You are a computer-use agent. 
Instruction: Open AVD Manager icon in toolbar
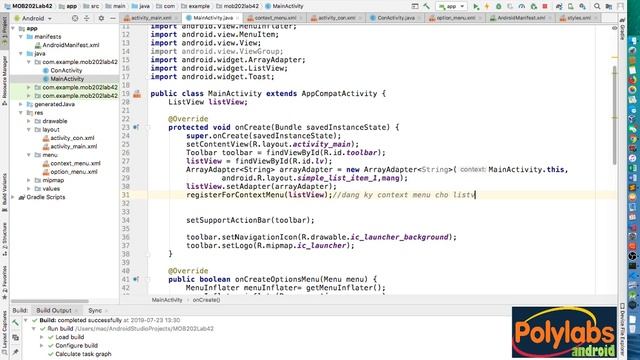pos(571,6)
